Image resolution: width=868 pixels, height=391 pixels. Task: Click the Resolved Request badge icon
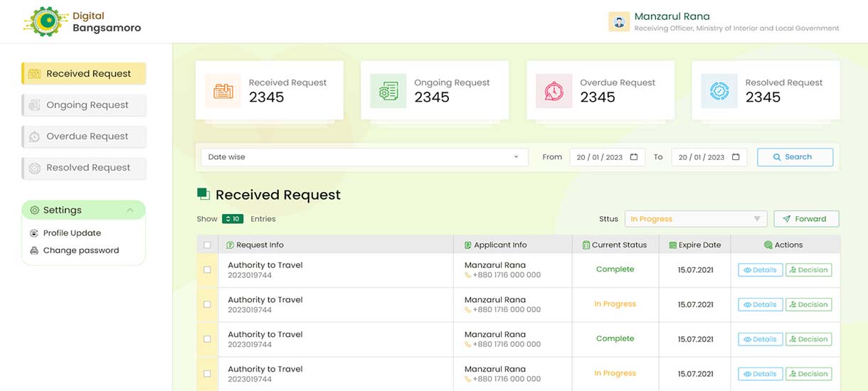pos(719,91)
